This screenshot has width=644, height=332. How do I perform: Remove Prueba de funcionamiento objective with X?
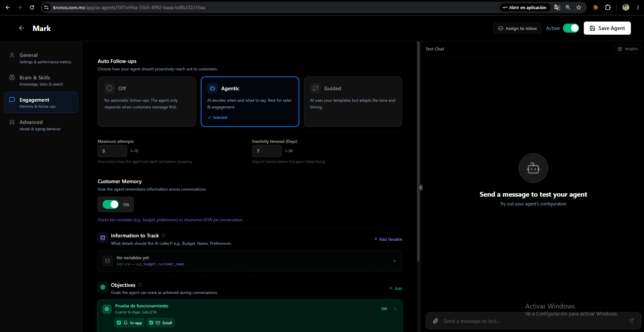pyautogui.click(x=395, y=309)
